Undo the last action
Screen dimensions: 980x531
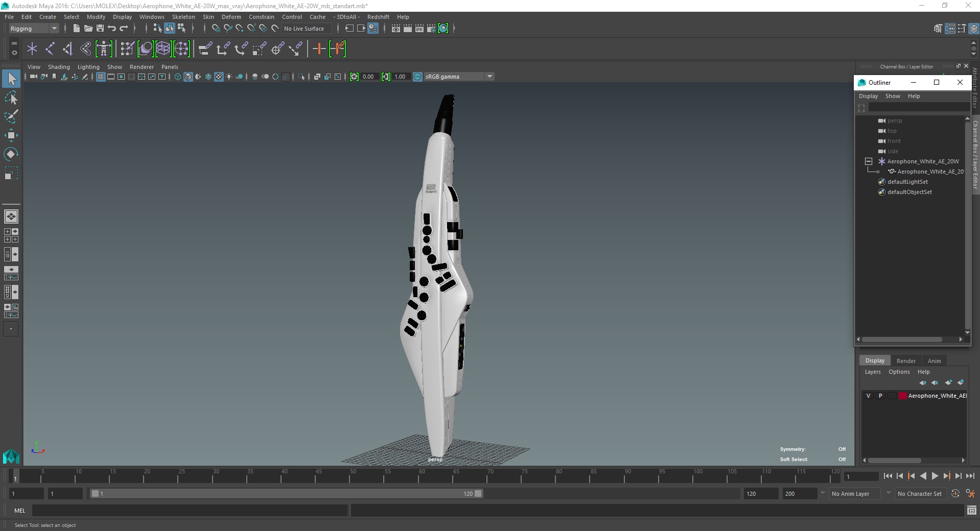[x=112, y=29]
